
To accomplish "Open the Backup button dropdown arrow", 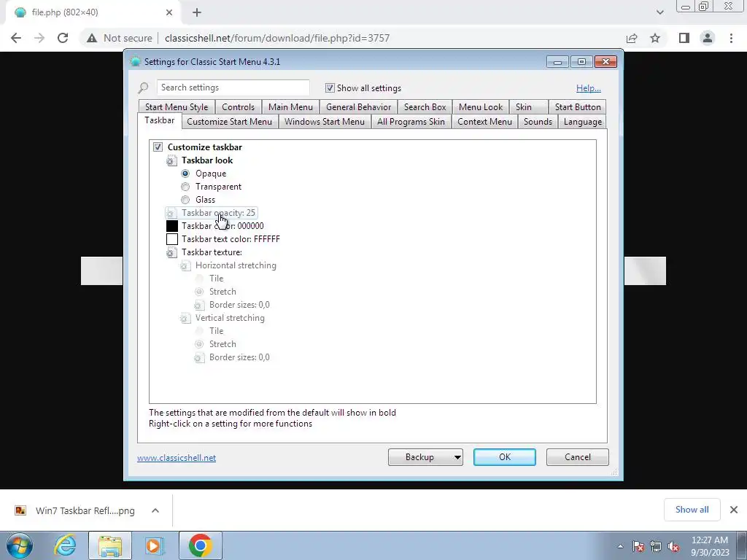I will pyautogui.click(x=457, y=457).
